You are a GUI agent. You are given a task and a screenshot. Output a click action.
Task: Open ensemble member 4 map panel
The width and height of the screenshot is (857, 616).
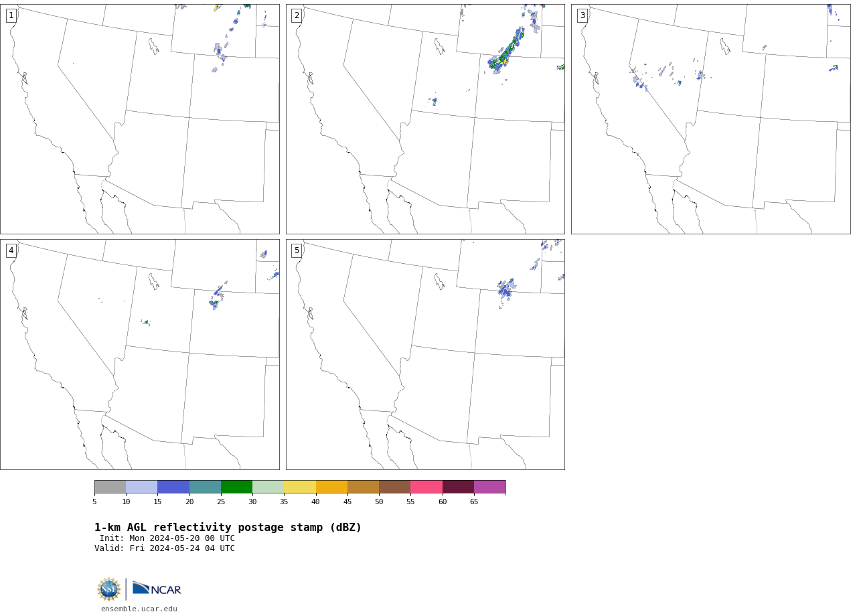[139, 354]
